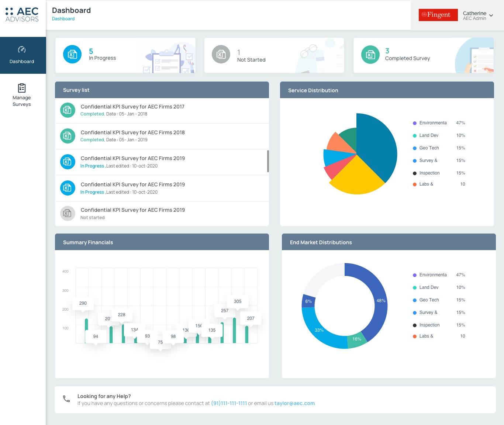
Task: Select Survey & legend in Service Distribution
Action: (x=439, y=160)
